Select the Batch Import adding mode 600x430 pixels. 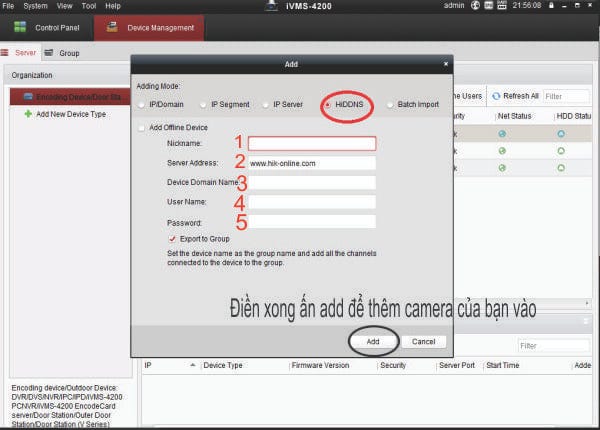pos(390,105)
